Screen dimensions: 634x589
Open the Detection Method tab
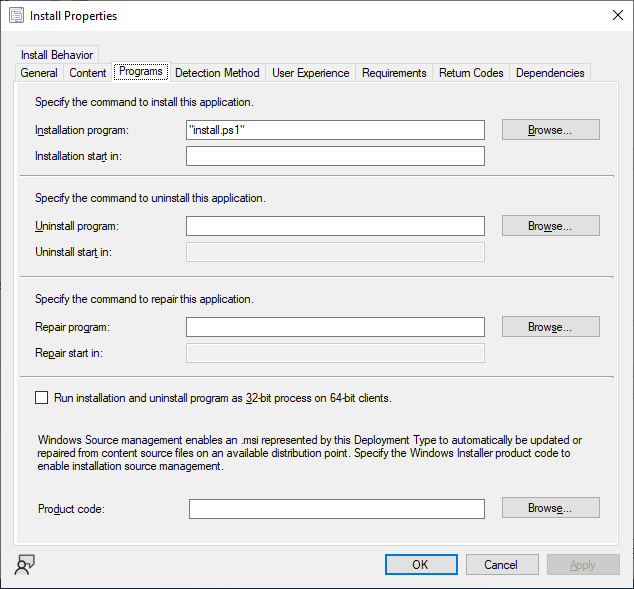(x=217, y=73)
